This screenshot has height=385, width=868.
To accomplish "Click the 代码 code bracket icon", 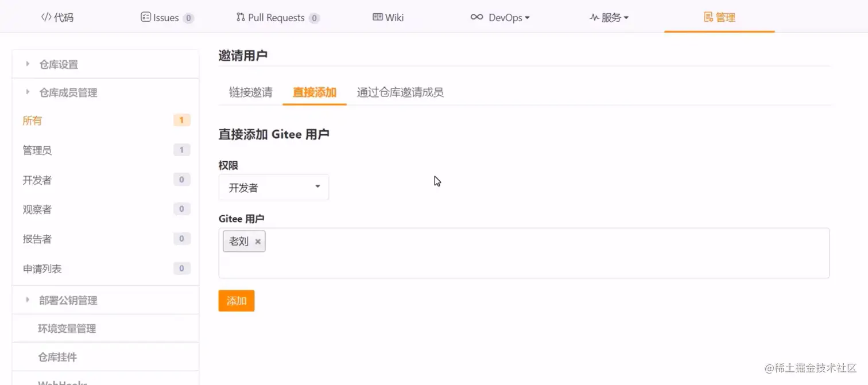I will [x=46, y=17].
